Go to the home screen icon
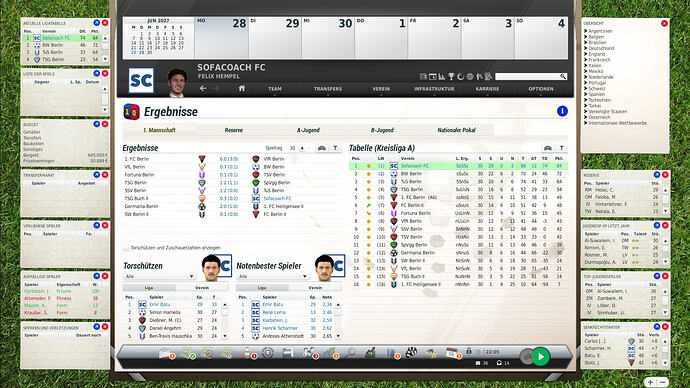690x388 pixels. click(x=242, y=88)
